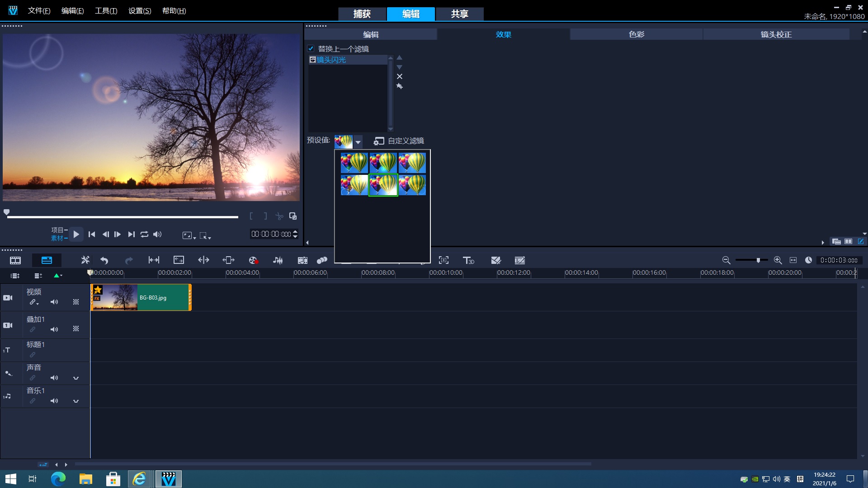Viewport: 868px width, 488px height.
Task: Undo the last action in timeline toolbar
Action: click(104, 260)
